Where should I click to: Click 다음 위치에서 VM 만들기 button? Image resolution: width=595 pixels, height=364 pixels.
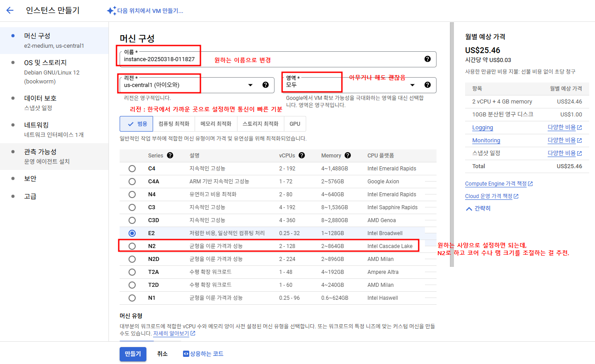point(145,11)
